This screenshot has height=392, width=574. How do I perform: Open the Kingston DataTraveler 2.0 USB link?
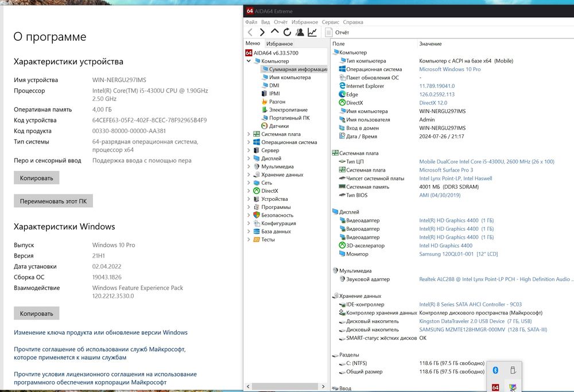[x=475, y=321]
